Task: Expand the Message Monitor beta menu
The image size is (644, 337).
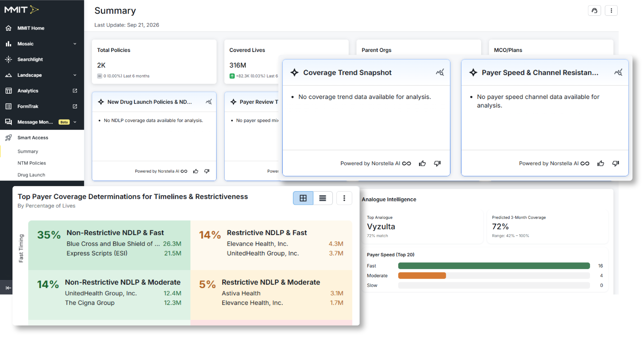Action: tap(75, 122)
